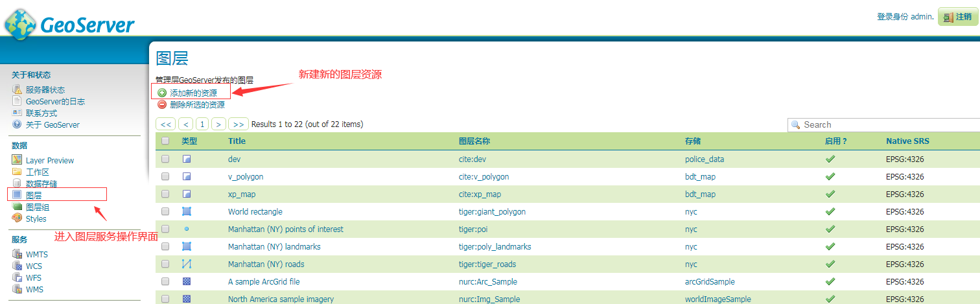Click Manhattan roads line type icon
Screen dimensions: 980x304
(x=187, y=264)
